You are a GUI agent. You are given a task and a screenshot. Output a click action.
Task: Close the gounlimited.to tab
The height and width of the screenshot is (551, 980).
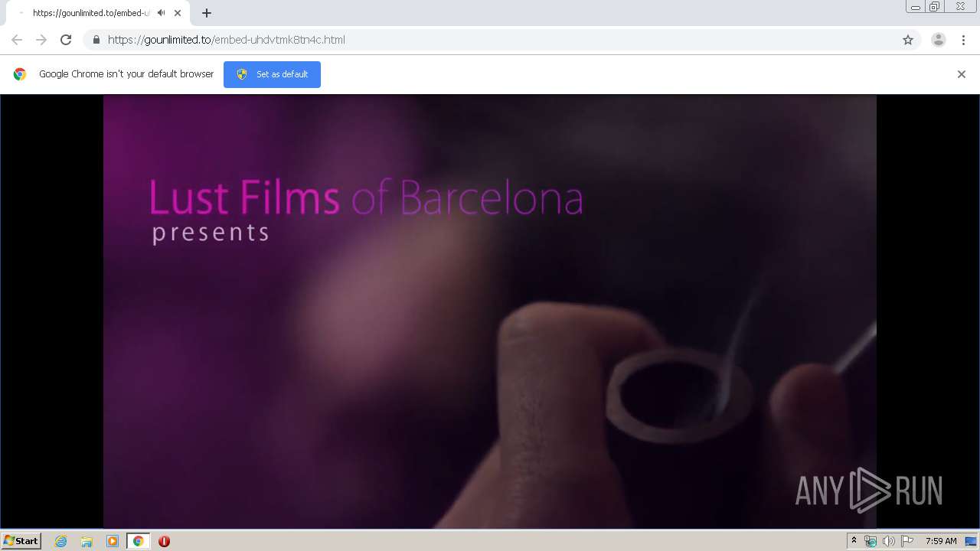pyautogui.click(x=178, y=13)
